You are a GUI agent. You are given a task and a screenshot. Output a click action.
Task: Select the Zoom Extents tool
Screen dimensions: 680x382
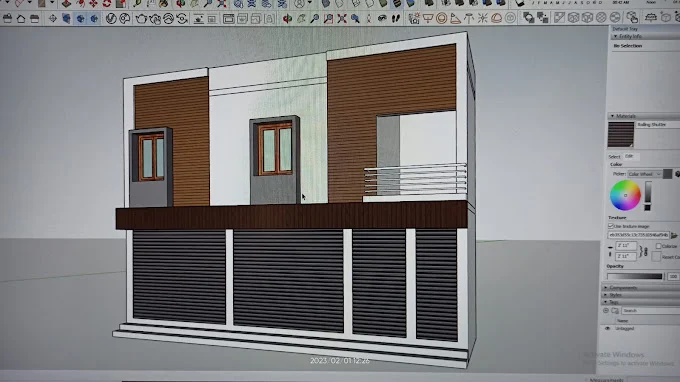(x=342, y=19)
